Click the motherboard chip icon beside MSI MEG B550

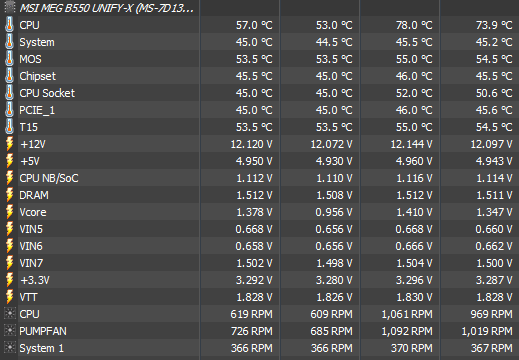click(10, 7)
